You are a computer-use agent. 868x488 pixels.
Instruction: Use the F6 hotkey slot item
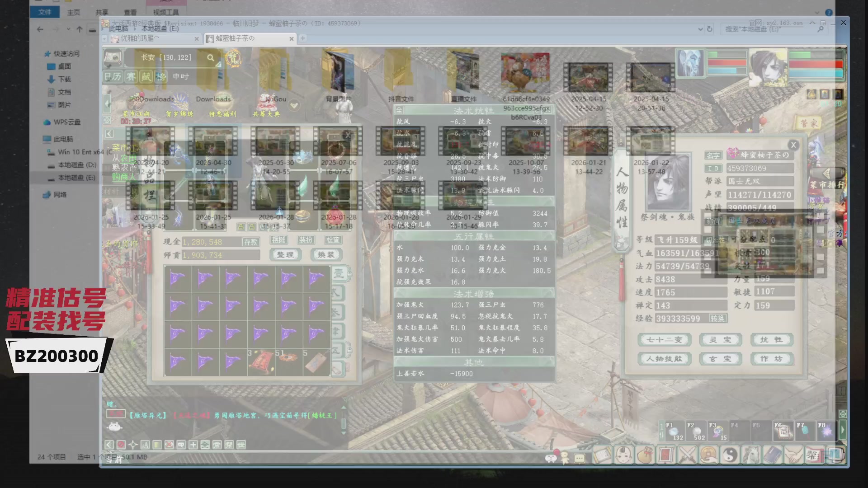pyautogui.click(x=784, y=432)
